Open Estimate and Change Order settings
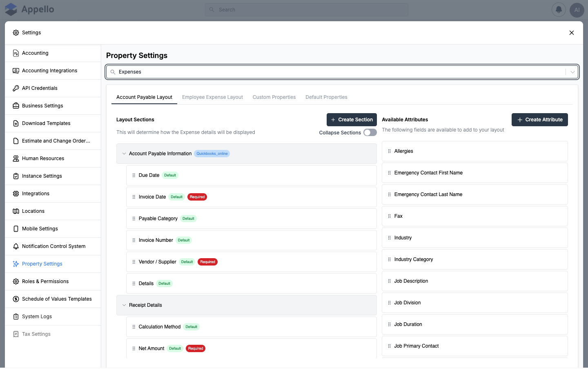 [53, 141]
